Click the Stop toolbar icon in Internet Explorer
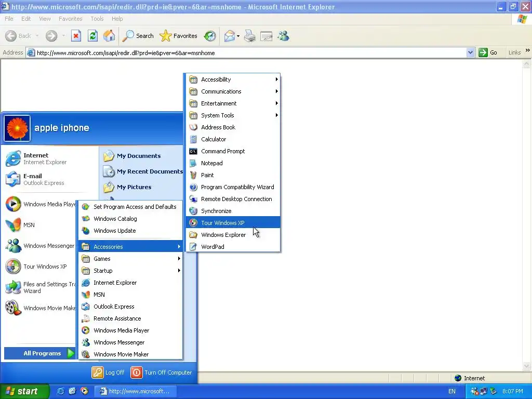Viewport: 532px width, 399px height. point(76,36)
